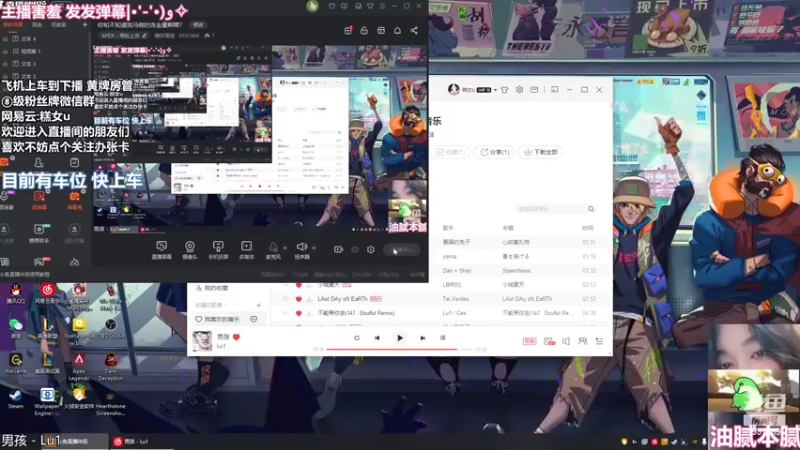800x450 pixels.
Task: Click artist Tai Verdes in song list
Action: pyautogui.click(x=455, y=299)
